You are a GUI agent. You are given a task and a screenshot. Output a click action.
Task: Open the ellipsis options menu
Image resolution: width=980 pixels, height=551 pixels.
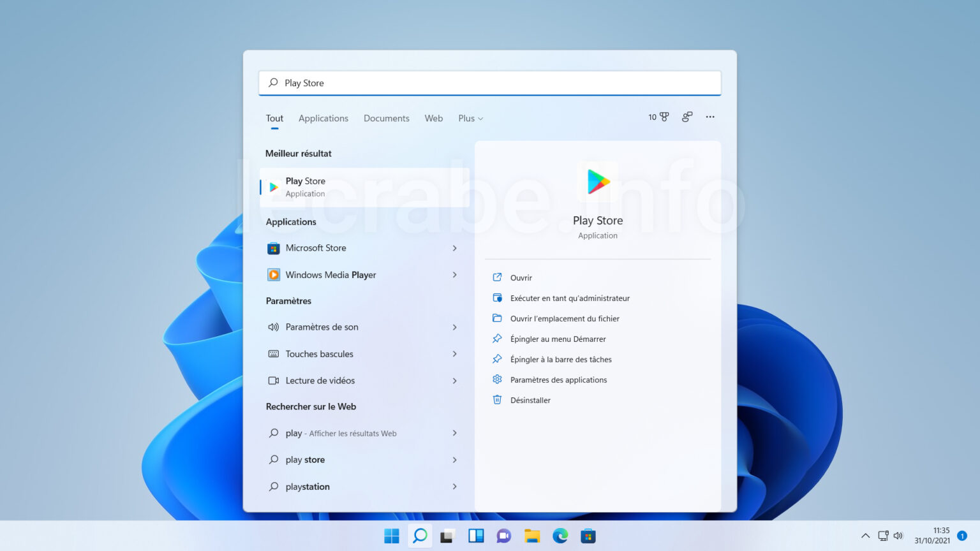click(710, 117)
